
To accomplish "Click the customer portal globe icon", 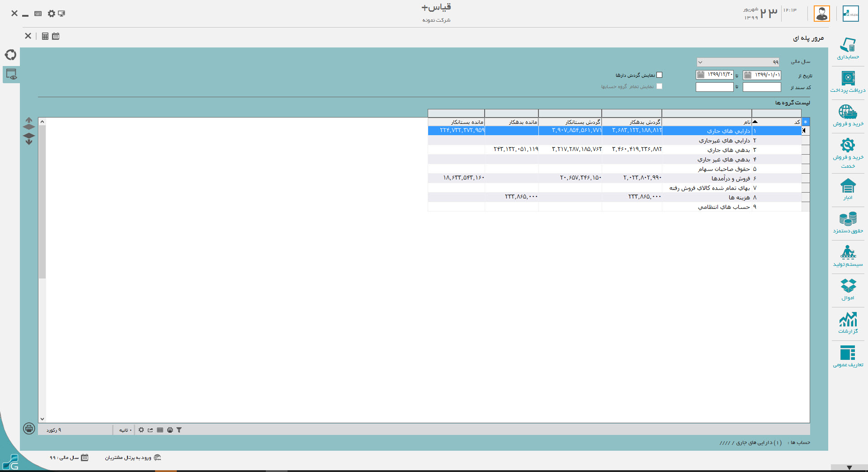I will click(x=157, y=458).
